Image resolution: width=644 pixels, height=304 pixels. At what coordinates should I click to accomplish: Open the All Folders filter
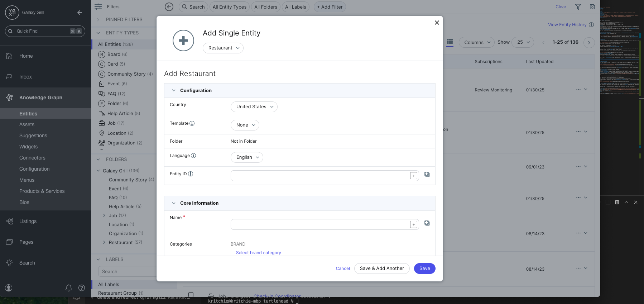tap(266, 7)
